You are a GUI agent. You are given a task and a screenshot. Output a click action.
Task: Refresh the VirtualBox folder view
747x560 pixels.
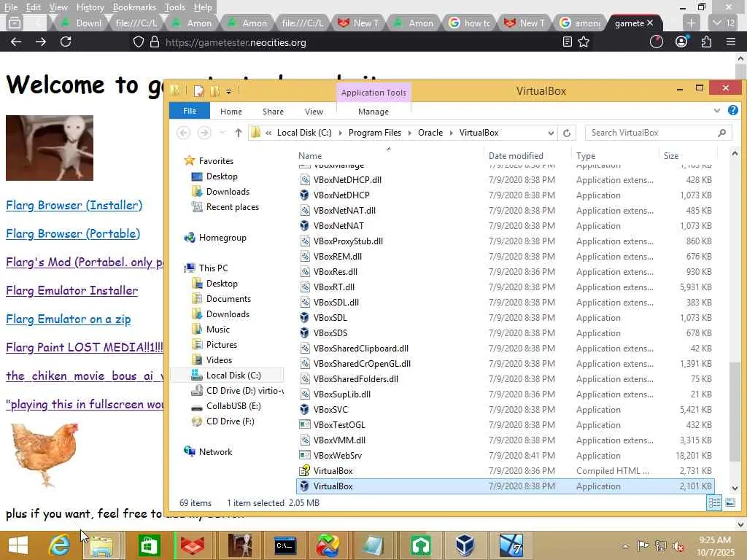tap(567, 133)
